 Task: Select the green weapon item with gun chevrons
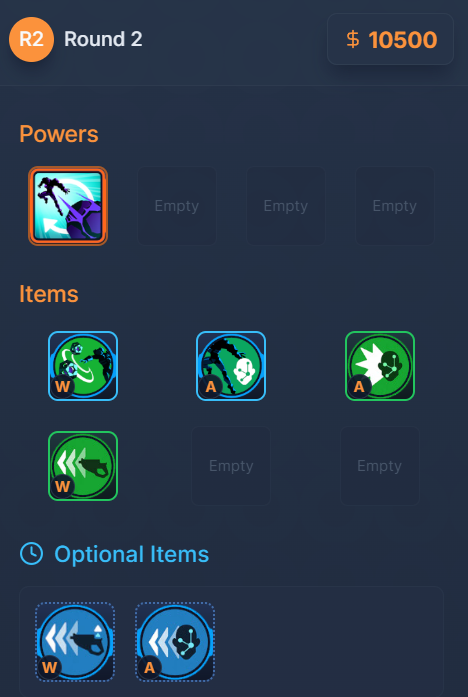click(83, 466)
